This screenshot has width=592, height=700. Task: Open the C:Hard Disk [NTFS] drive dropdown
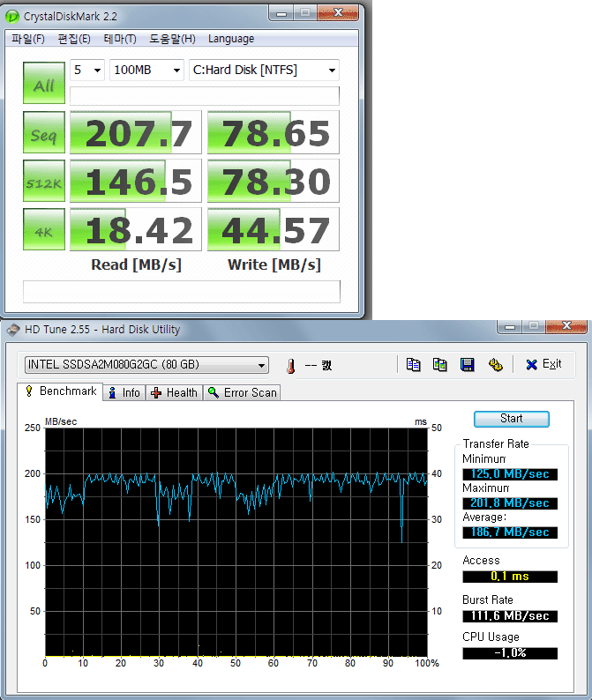[264, 71]
